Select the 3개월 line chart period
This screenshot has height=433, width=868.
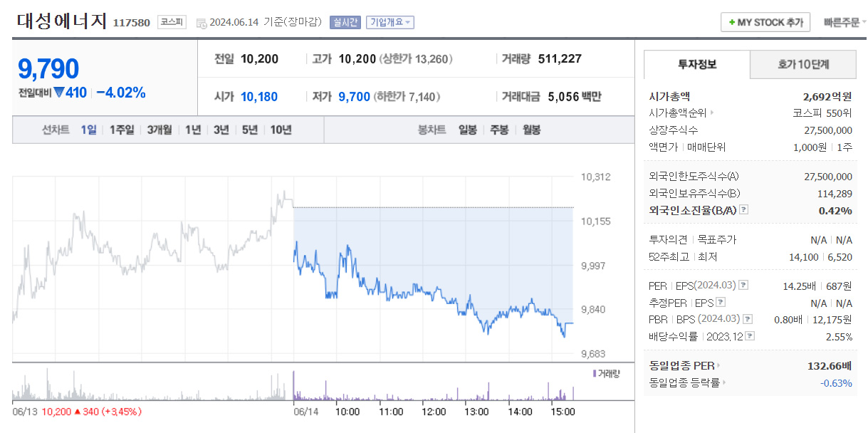click(x=160, y=130)
